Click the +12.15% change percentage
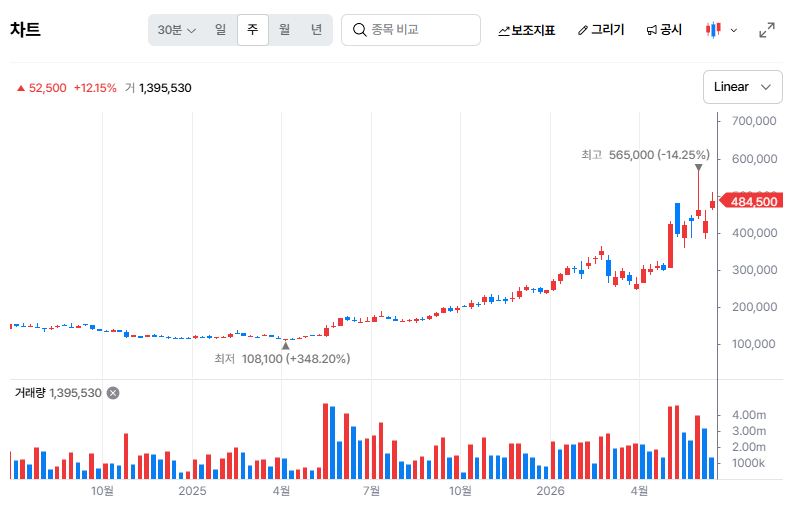The image size is (800, 507). tap(95, 88)
